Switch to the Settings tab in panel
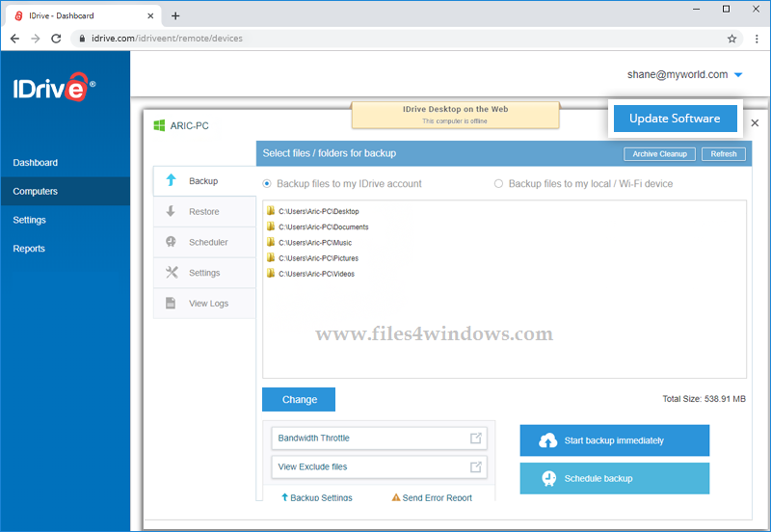 click(x=204, y=273)
